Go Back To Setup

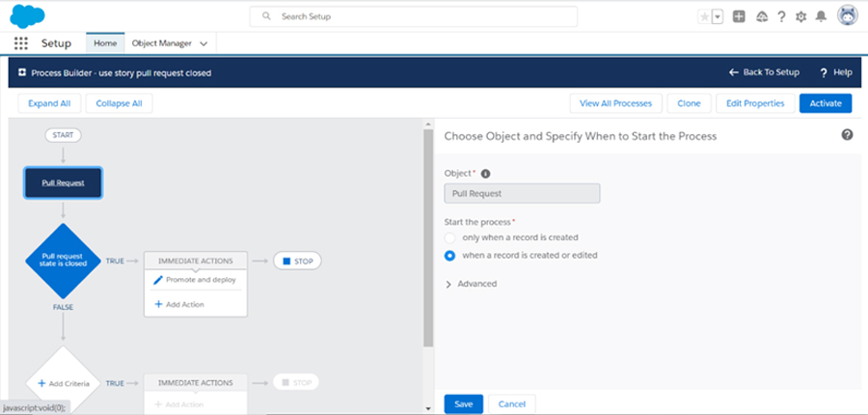pyautogui.click(x=764, y=72)
